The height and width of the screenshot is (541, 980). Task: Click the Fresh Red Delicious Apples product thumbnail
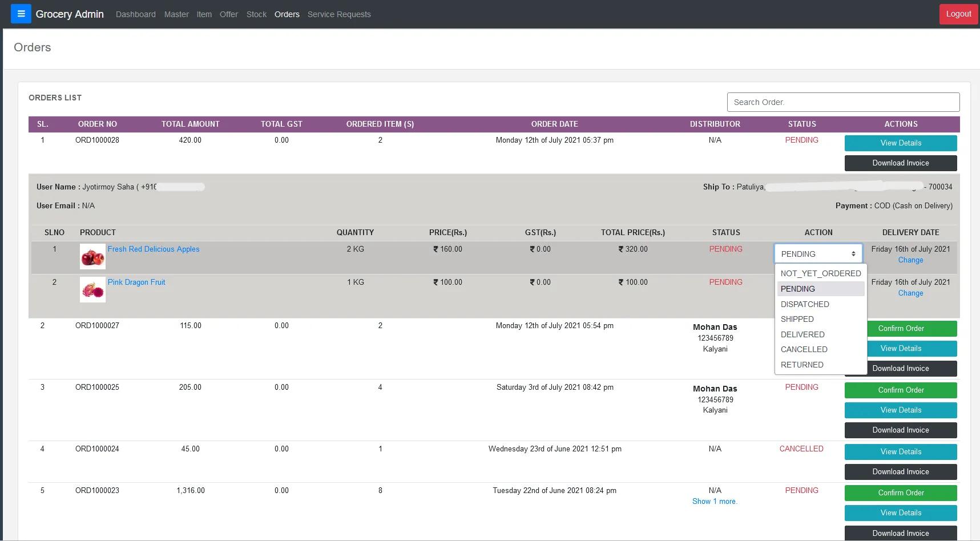[92, 256]
